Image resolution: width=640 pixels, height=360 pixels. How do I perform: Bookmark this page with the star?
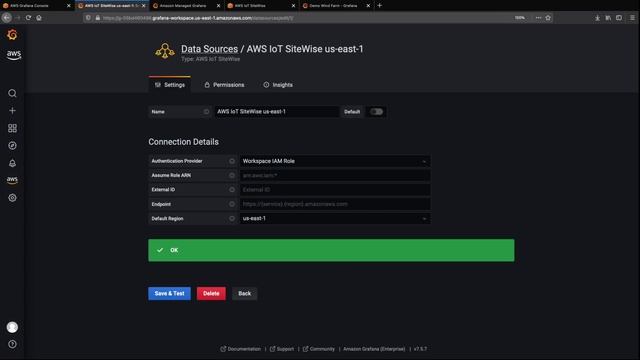click(x=548, y=18)
